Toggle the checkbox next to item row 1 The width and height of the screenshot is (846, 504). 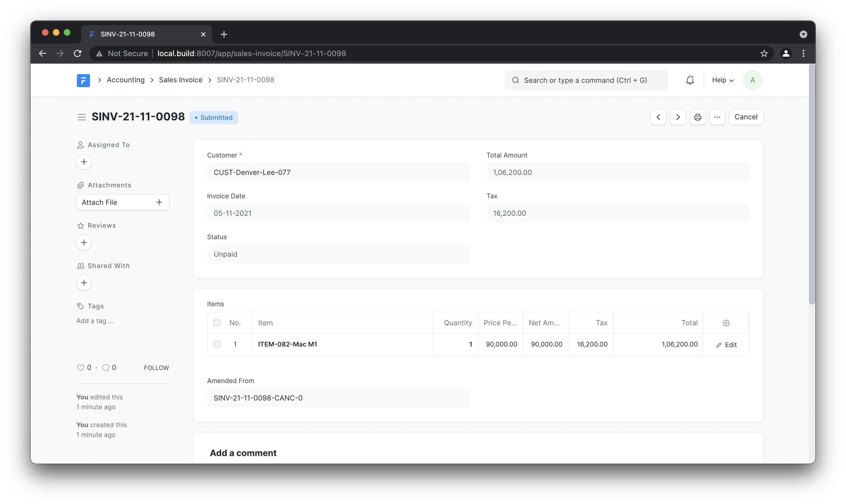pos(217,344)
